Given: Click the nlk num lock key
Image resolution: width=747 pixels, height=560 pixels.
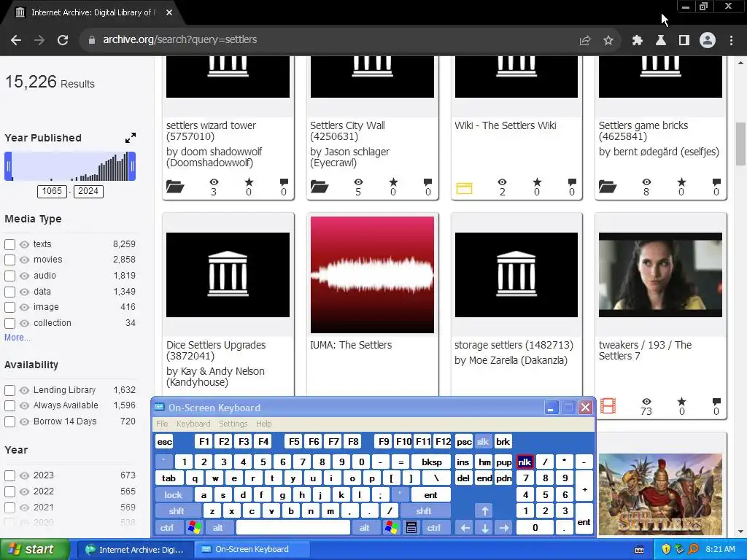Looking at the screenshot, I should [x=525, y=462].
